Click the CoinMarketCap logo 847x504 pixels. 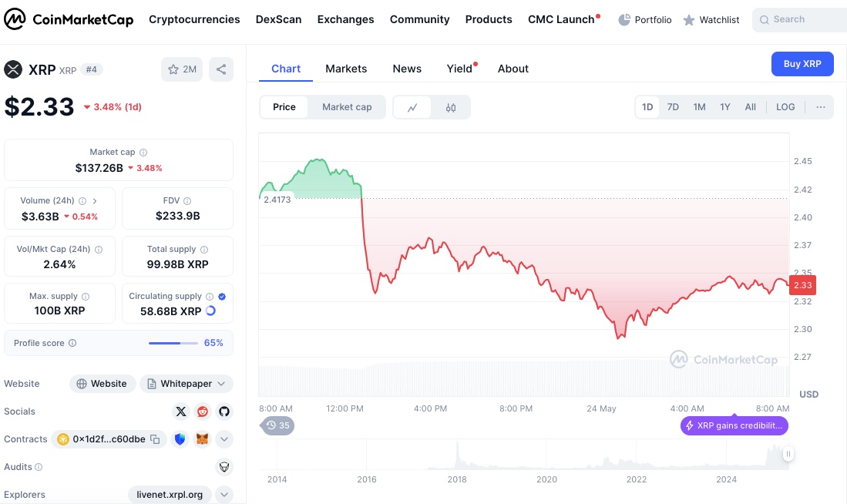click(x=69, y=19)
